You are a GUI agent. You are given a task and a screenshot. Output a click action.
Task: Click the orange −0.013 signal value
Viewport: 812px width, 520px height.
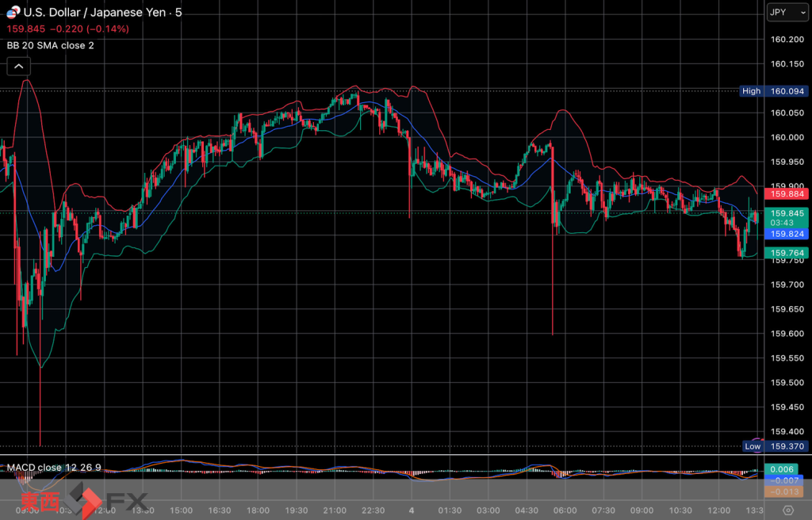pos(784,491)
